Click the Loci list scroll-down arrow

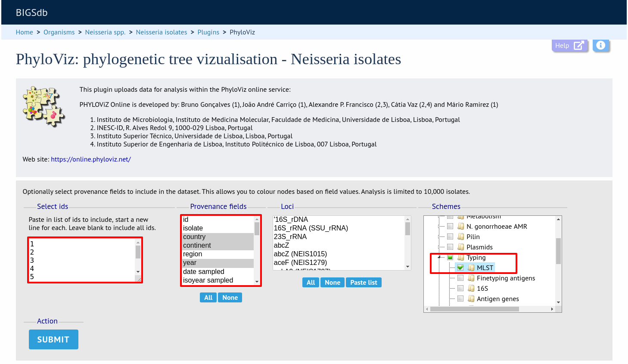pos(407,267)
